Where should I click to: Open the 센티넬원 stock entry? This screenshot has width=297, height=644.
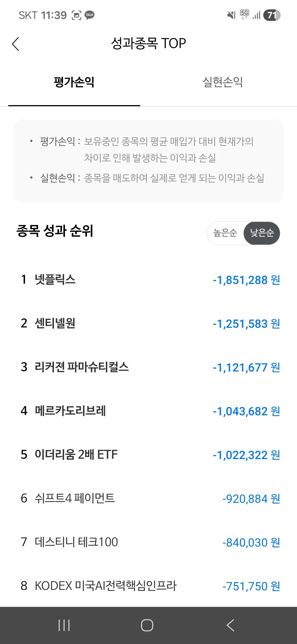click(148, 323)
